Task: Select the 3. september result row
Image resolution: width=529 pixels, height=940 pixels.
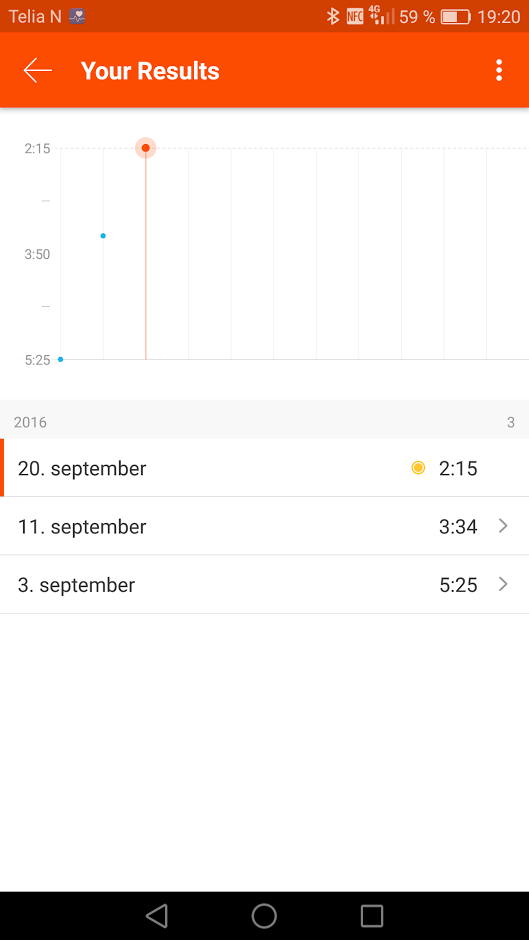Action: pyautogui.click(x=264, y=584)
